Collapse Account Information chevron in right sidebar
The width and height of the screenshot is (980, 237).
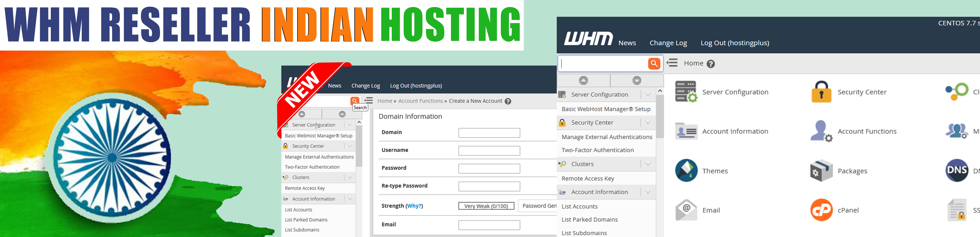tap(648, 192)
